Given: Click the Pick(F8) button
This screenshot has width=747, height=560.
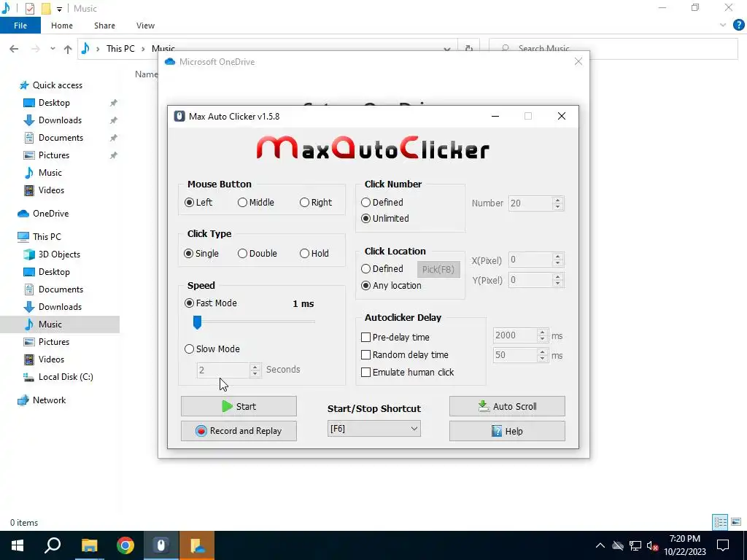Looking at the screenshot, I should click(438, 270).
